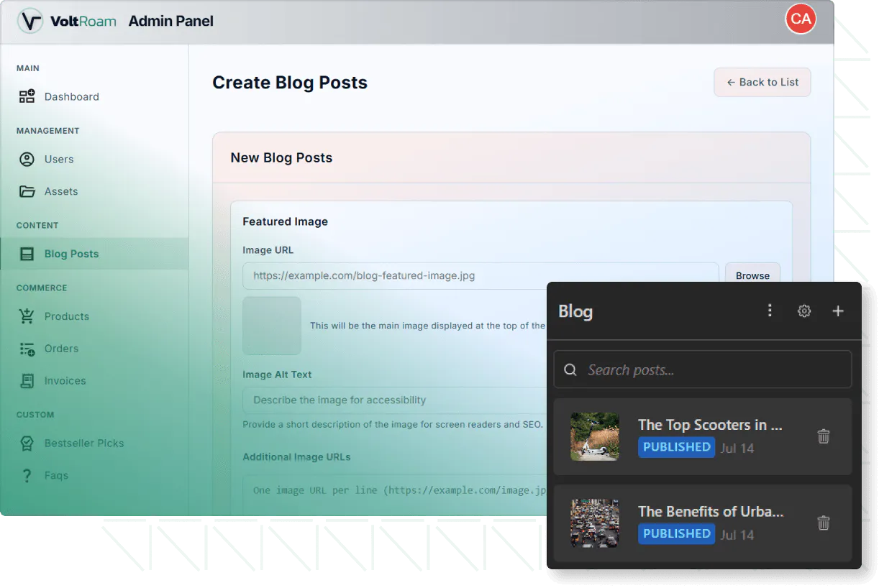Image resolution: width=879 pixels, height=588 pixels.
Task: Select The Benefits of Urban post thumbnail
Action: click(595, 523)
